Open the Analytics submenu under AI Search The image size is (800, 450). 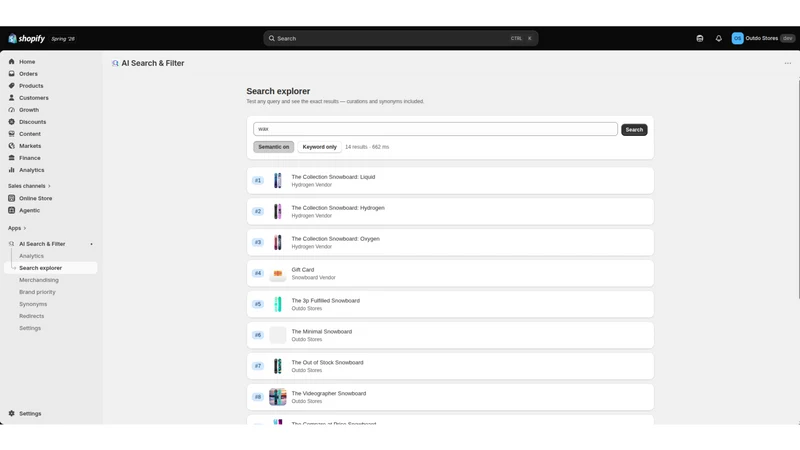click(x=32, y=256)
